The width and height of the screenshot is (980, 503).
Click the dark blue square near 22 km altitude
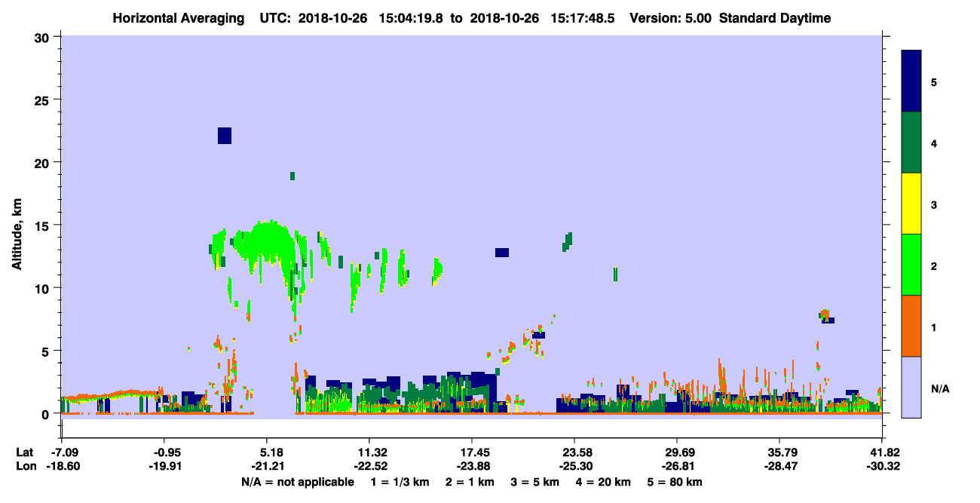click(224, 136)
